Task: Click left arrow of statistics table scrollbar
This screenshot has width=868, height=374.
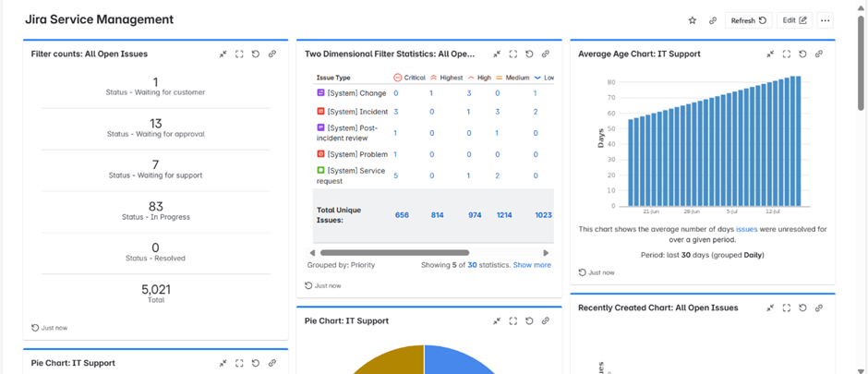Action: [312, 252]
